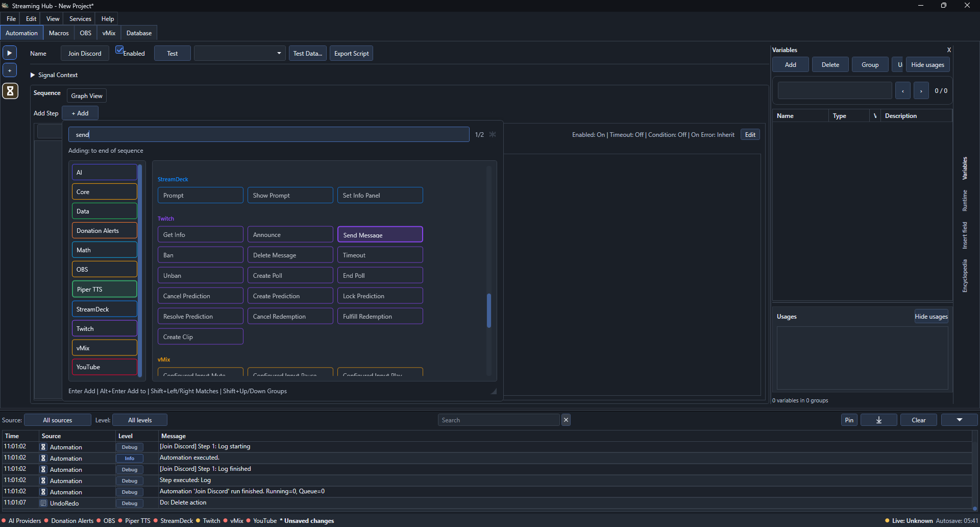
Task: Open the Encyclopedia side tab
Action: [x=965, y=276]
